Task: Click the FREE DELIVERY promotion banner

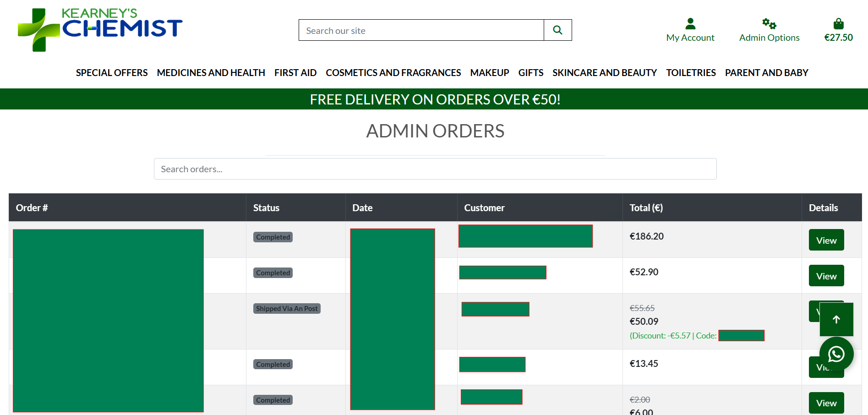Action: pyautogui.click(x=434, y=99)
